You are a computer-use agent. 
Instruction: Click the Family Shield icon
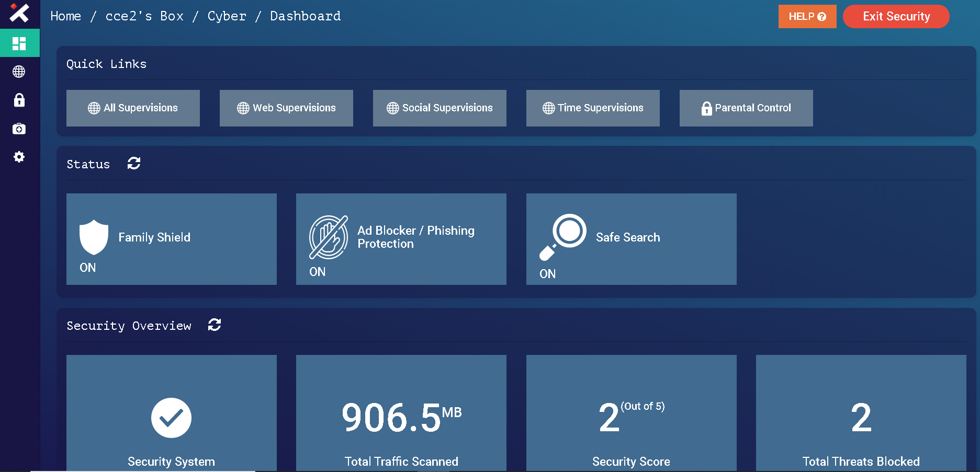(94, 237)
